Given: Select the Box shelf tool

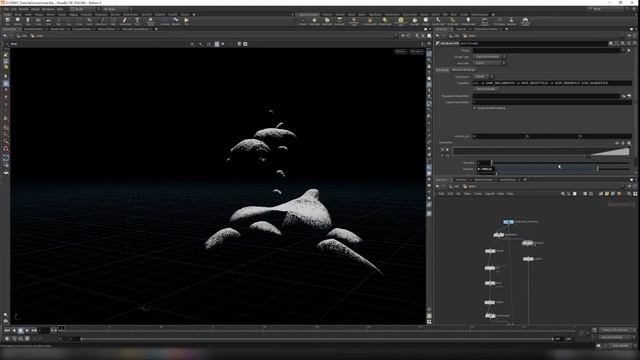Looking at the screenshot, I should tap(7, 21).
